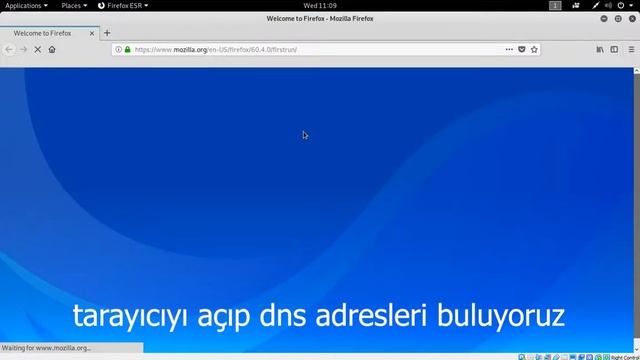This screenshot has width=640, height=360.
Task: Open the volume speaker icon
Action: (608, 6)
